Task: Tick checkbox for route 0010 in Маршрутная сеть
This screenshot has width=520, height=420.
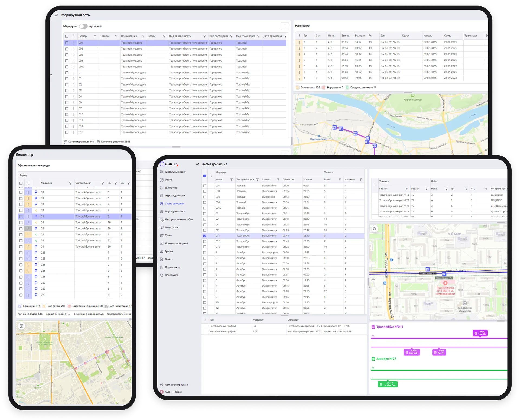Action: (67, 67)
